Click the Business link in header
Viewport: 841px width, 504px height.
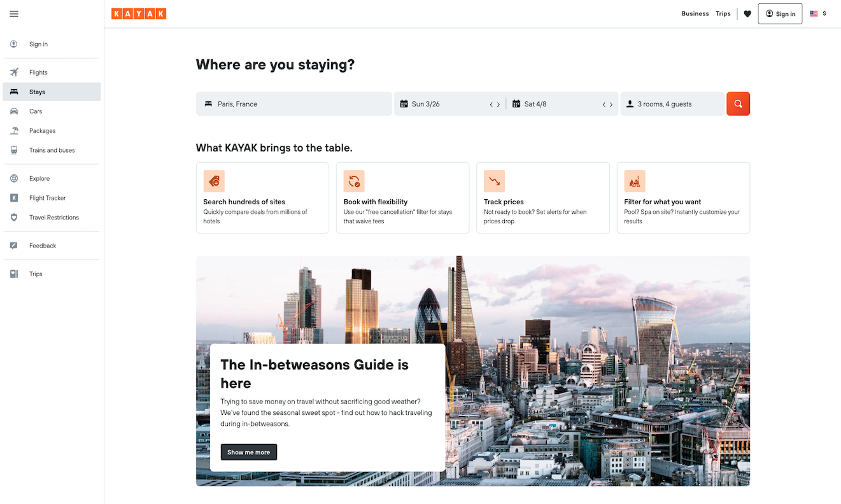pyautogui.click(x=695, y=14)
